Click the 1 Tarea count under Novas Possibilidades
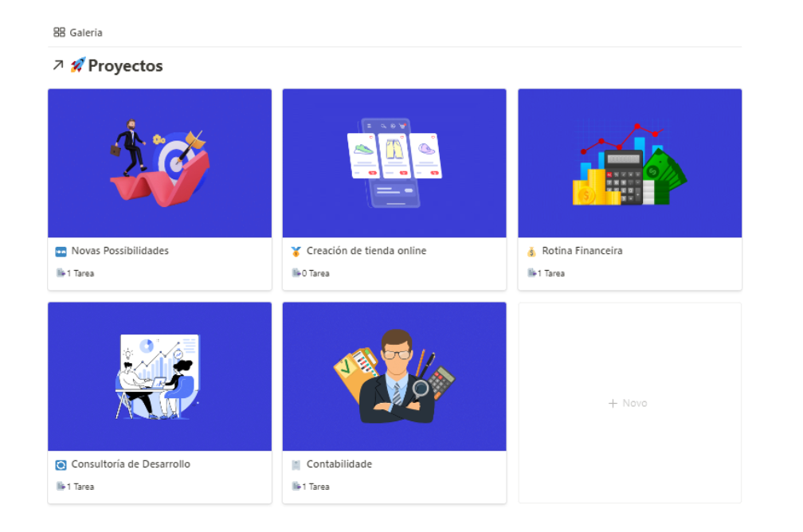This screenshot has width=803, height=532. (80, 273)
